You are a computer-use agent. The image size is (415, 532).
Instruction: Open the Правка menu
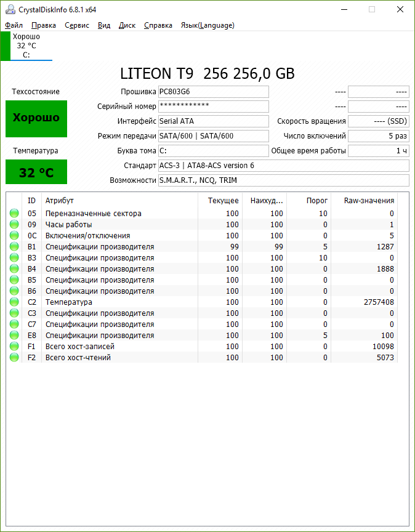(44, 25)
